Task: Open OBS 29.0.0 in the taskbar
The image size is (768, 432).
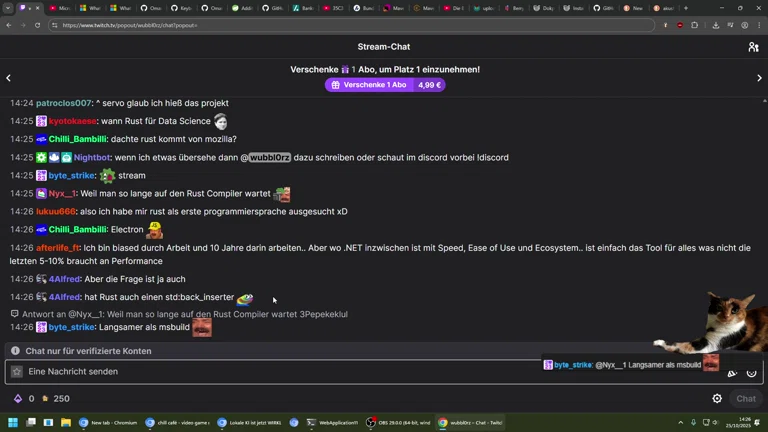Action: pyautogui.click(x=398, y=423)
